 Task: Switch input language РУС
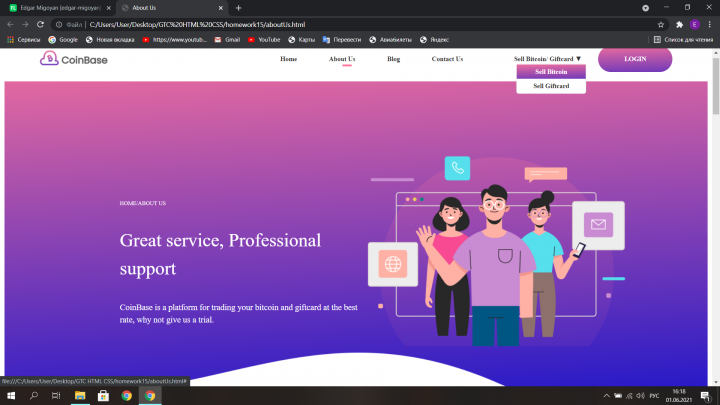click(x=654, y=396)
